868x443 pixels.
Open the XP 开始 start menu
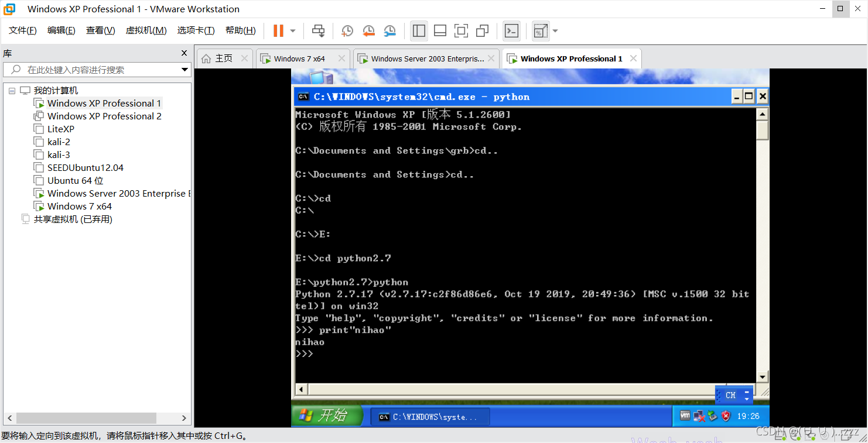click(x=326, y=415)
